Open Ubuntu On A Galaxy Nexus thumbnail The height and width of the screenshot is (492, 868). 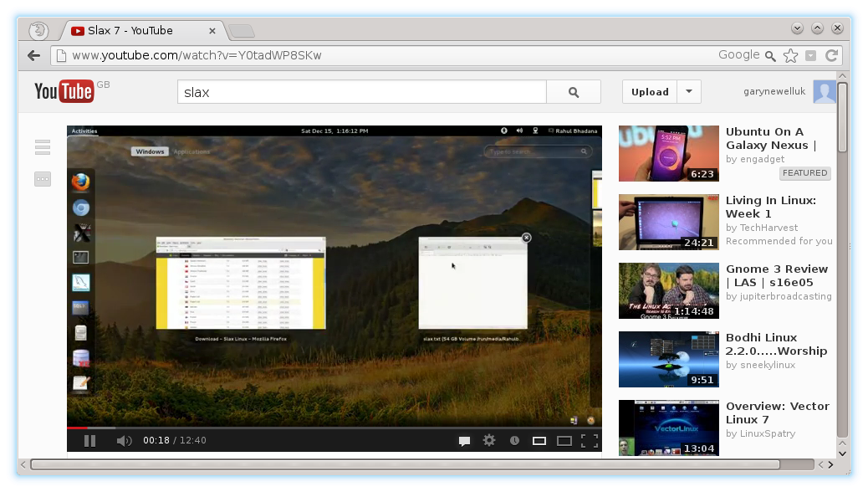click(x=669, y=153)
